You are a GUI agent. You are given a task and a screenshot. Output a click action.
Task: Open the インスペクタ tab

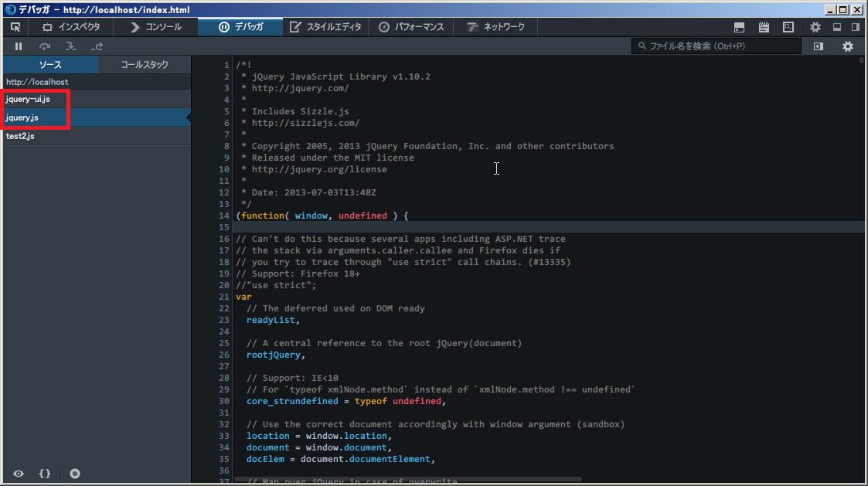(x=71, y=27)
